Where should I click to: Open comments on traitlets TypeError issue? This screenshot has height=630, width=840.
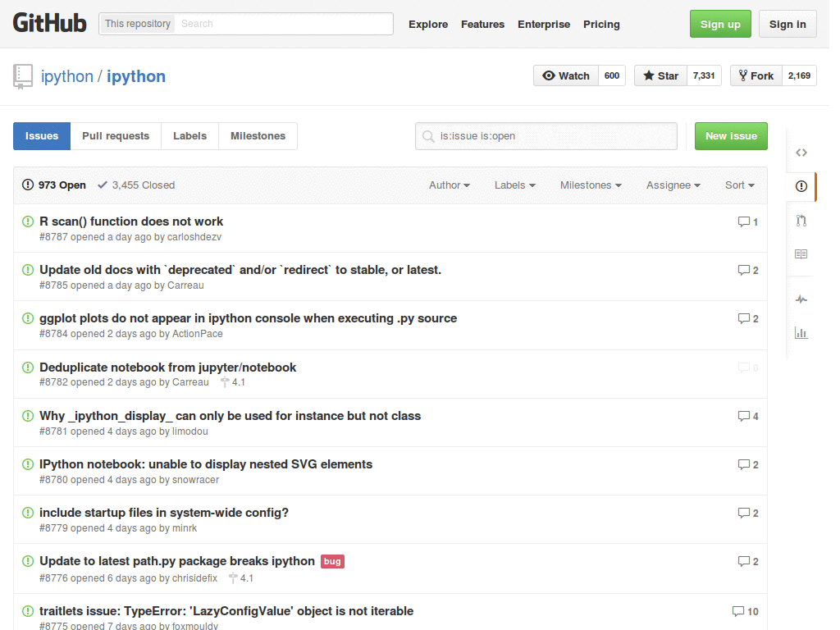click(745, 611)
